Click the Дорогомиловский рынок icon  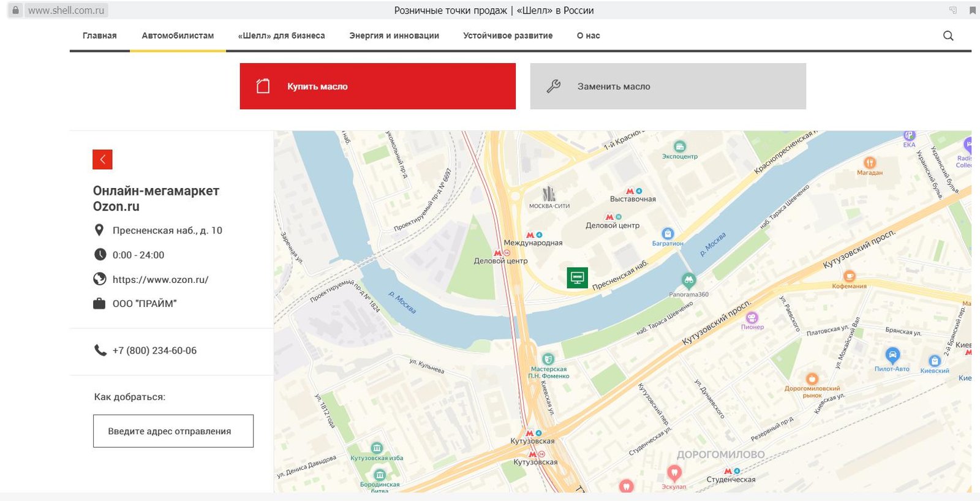tap(812, 379)
